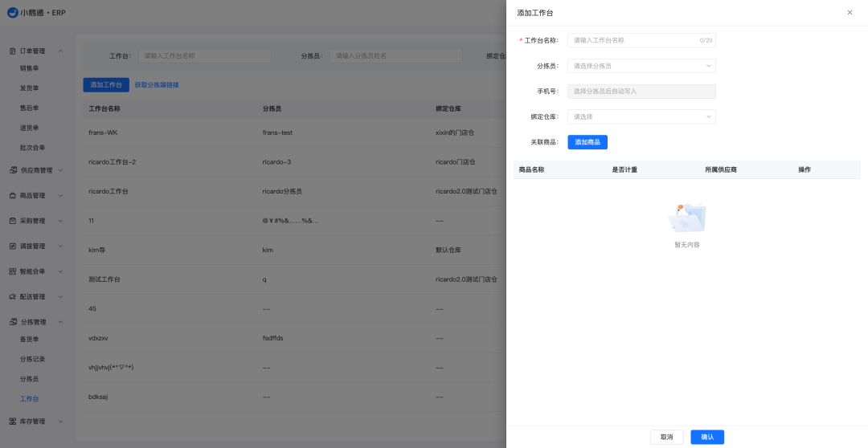This screenshot has height=448, width=868.
Task: Expand the 采购管理 menu chevron
Action: click(x=60, y=221)
